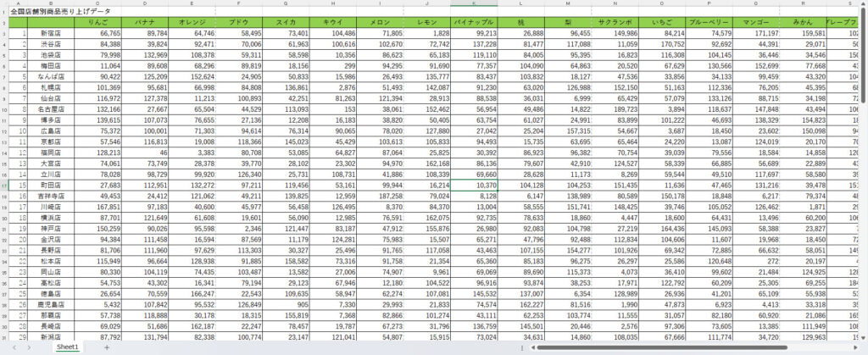
Task: Switch to the Sheet1 tab
Action: 67,347
